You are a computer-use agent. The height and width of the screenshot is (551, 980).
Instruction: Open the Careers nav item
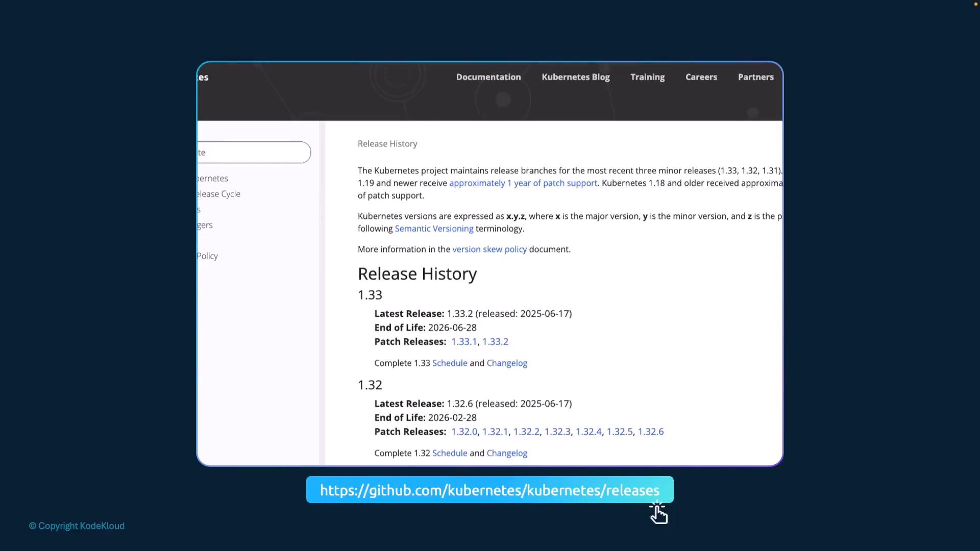tap(701, 77)
